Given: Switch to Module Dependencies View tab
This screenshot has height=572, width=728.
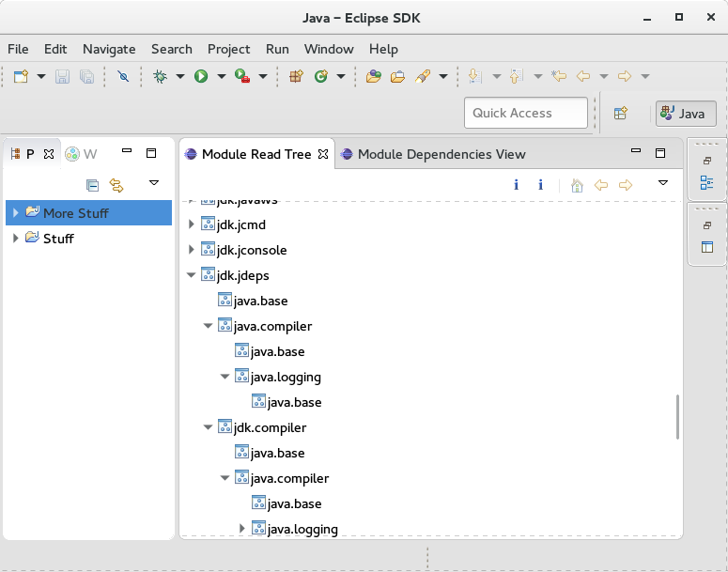Looking at the screenshot, I should [x=433, y=154].
